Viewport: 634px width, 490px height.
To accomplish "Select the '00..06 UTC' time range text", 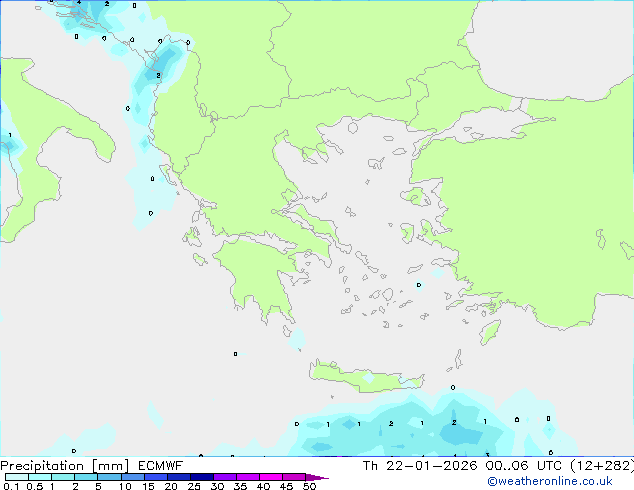I will [x=524, y=466].
